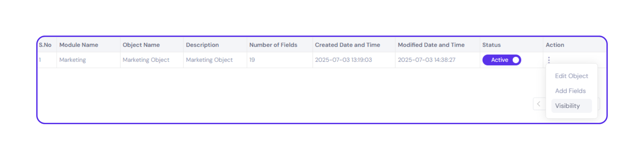Click created timestamp 2025-07-03 13:19:03

[x=343, y=60]
